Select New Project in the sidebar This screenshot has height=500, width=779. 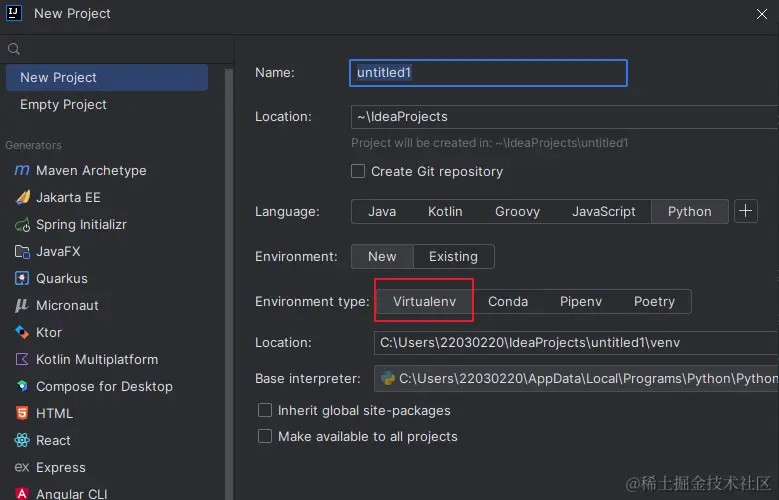107,78
